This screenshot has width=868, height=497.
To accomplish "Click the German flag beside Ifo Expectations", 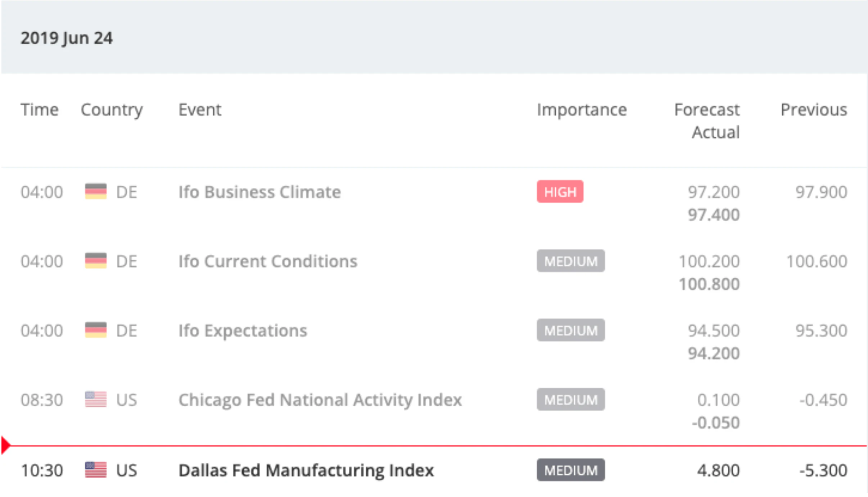I will pos(96,330).
